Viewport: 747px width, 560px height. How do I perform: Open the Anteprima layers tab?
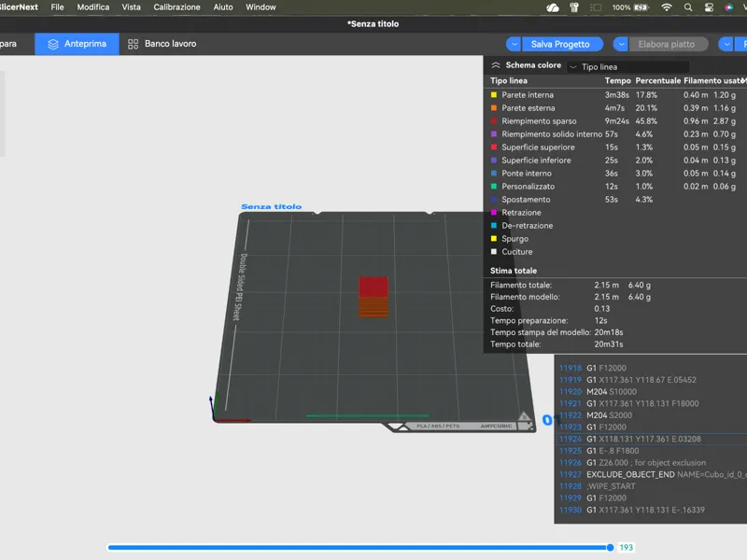77,44
